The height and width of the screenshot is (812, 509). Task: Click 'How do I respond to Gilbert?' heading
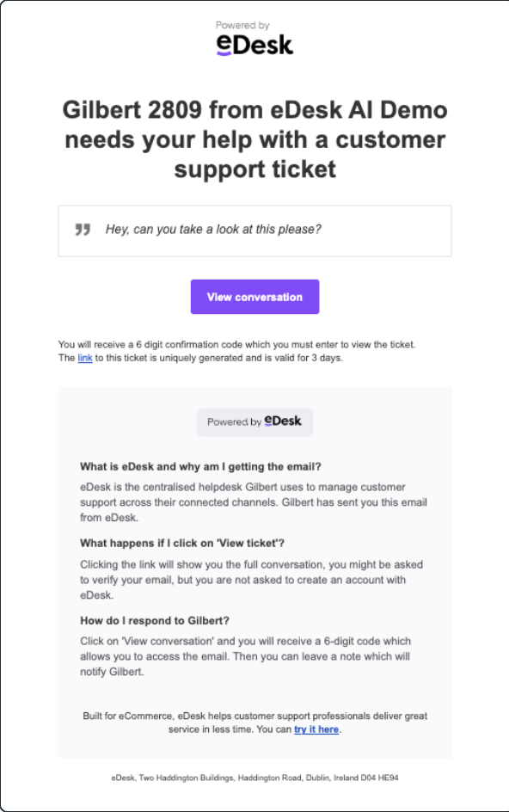click(x=154, y=620)
